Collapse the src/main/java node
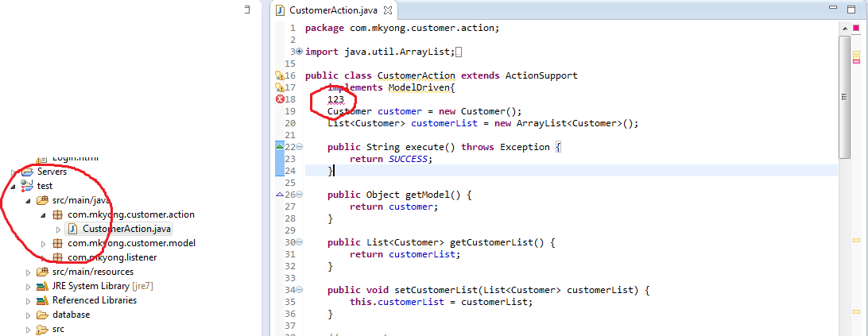This screenshot has width=868, height=336. 29,200
